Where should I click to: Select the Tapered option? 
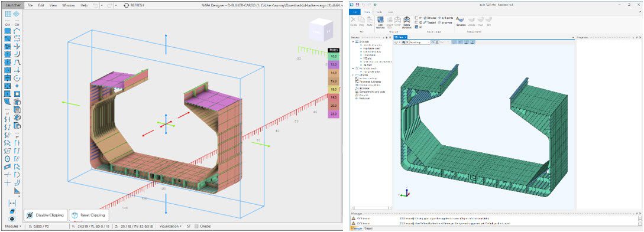(429, 22)
